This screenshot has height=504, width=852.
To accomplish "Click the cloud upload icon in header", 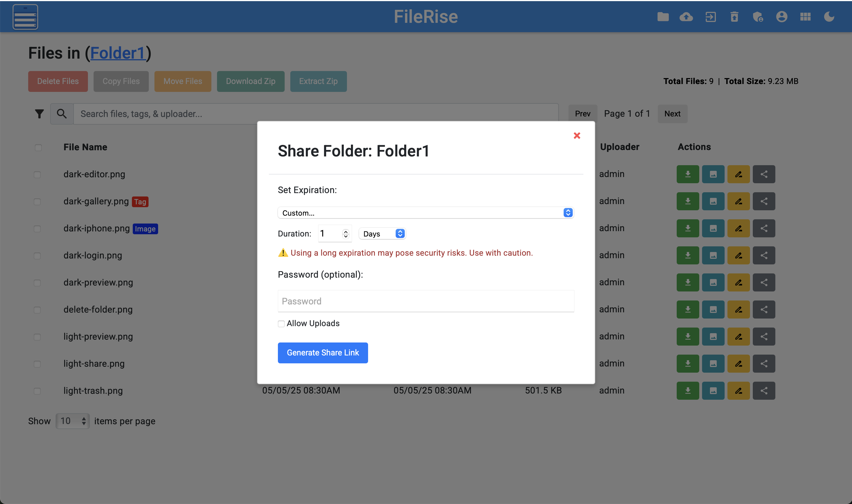I will (686, 17).
